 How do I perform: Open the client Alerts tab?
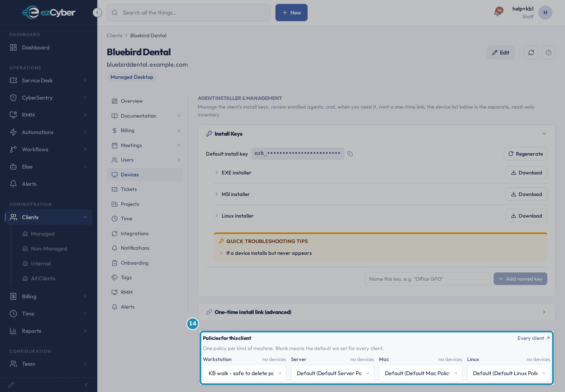coord(145,307)
